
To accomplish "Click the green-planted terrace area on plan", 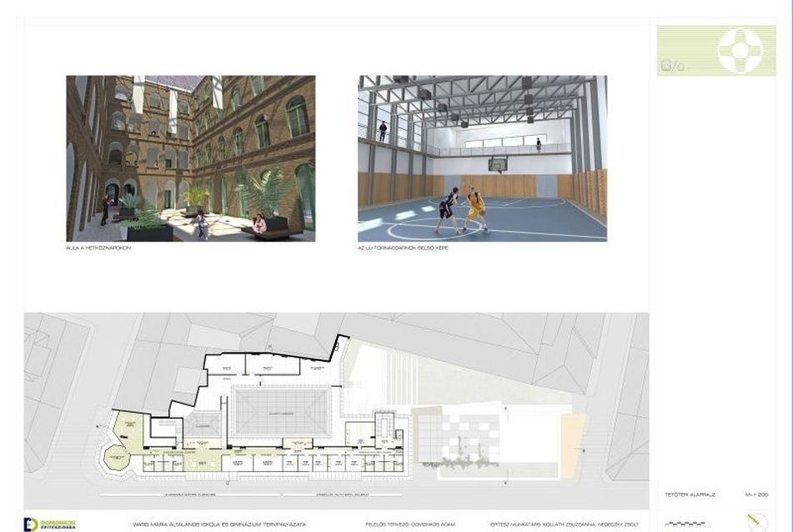I will pyautogui.click(x=468, y=451).
